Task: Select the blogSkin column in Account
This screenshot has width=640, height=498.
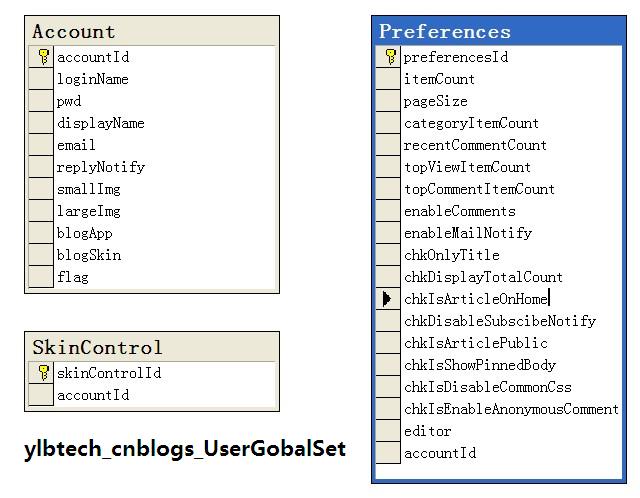Action: point(88,255)
